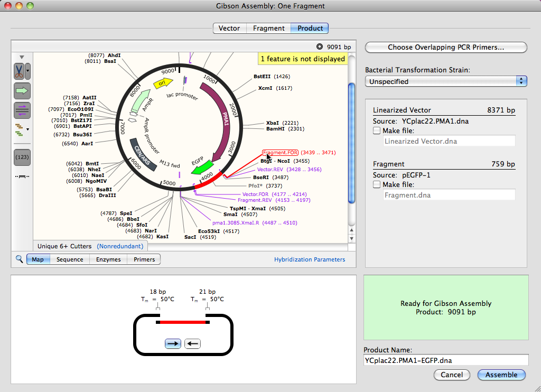The height and width of the screenshot is (392, 541).
Task: Enable Make file checkbox for Fragment
Action: click(376, 184)
